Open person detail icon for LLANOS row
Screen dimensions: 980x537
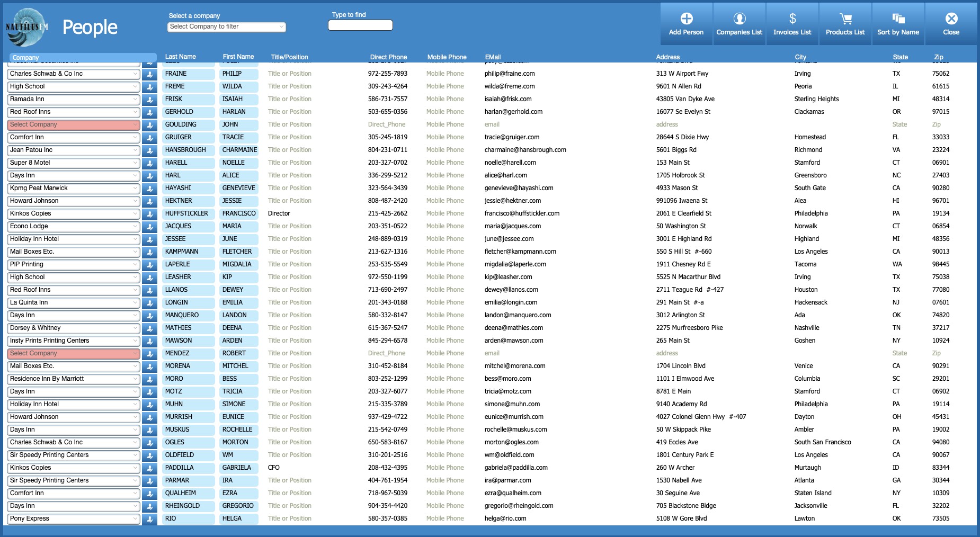point(149,290)
